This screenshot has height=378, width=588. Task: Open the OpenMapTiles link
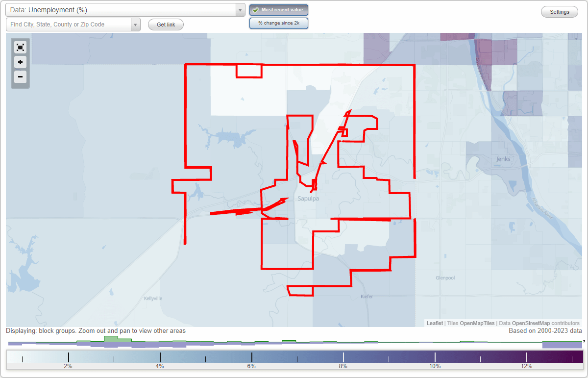coord(477,323)
